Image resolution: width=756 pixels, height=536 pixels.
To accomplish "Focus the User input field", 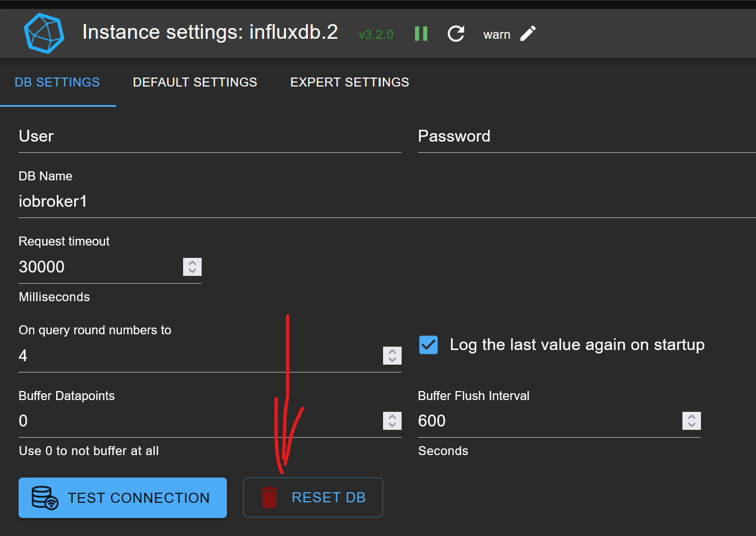I will [210, 137].
